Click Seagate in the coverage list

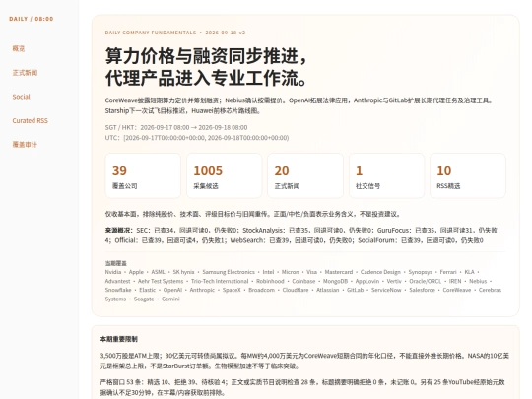click(144, 299)
